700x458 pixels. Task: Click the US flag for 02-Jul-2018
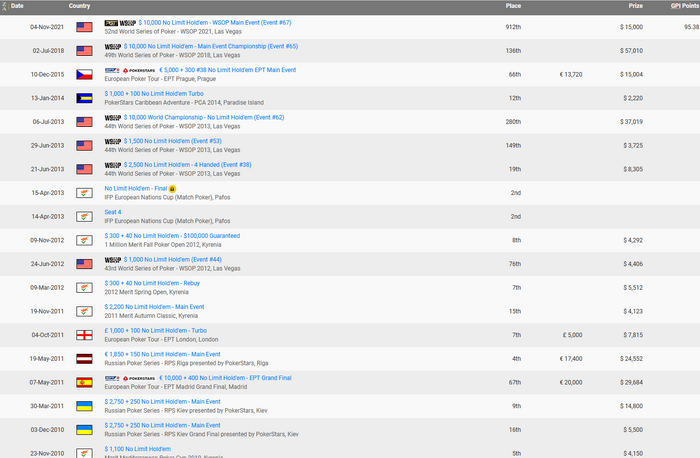coord(84,50)
